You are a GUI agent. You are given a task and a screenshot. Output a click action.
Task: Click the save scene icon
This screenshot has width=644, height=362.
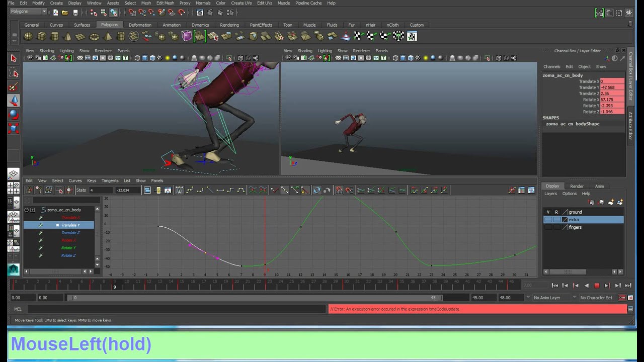[75, 12]
